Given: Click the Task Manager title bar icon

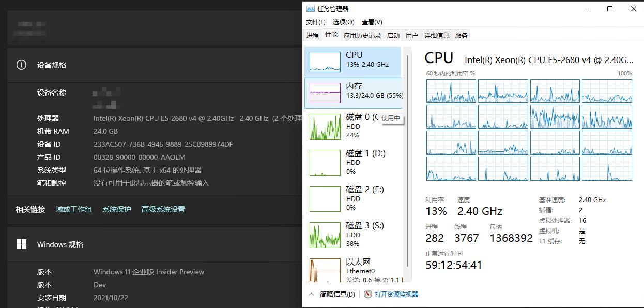Looking at the screenshot, I should tap(310, 9).
